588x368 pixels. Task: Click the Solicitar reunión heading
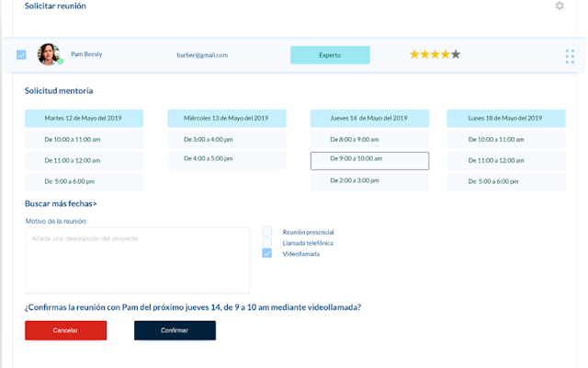click(55, 6)
